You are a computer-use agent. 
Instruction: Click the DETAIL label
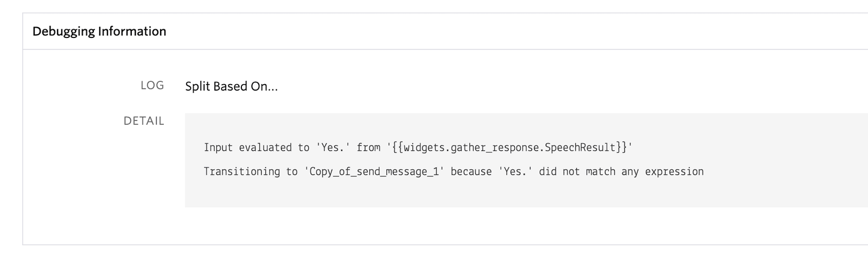tap(144, 121)
